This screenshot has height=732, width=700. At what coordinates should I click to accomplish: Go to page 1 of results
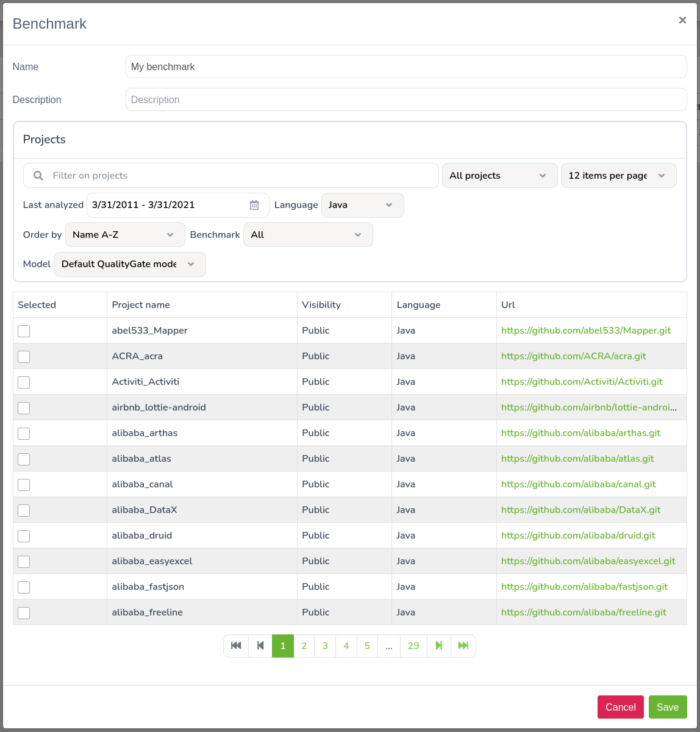pos(283,646)
